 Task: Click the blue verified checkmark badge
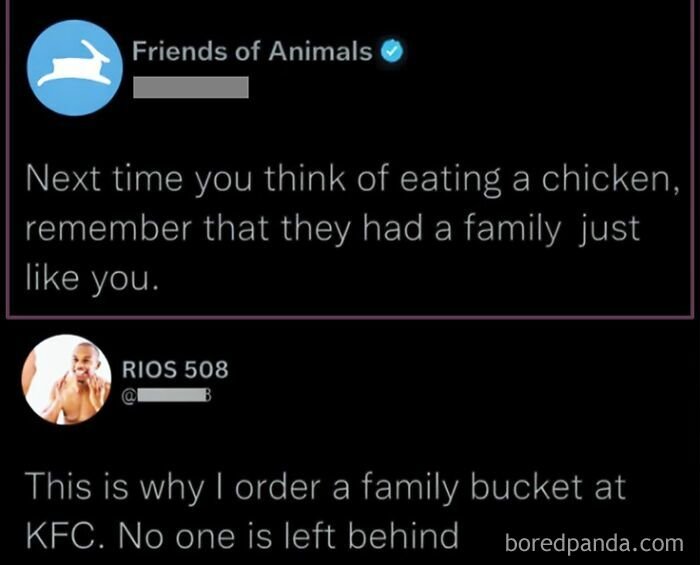[x=392, y=51]
